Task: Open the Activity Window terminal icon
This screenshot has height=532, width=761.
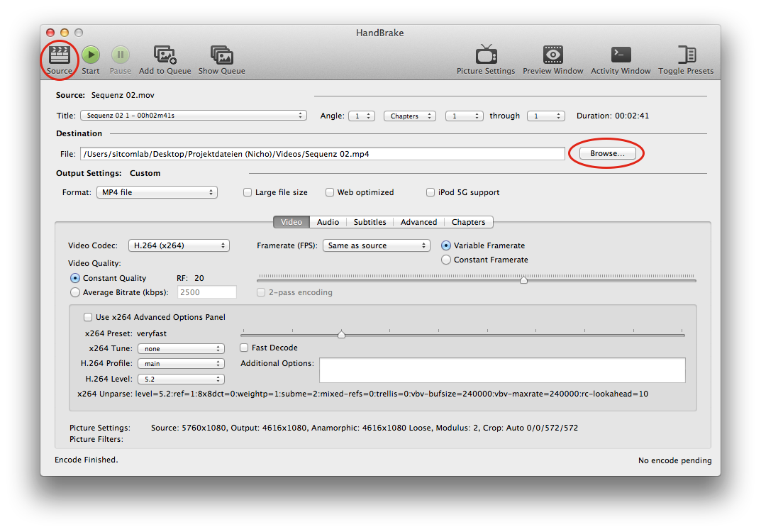Action: point(621,55)
